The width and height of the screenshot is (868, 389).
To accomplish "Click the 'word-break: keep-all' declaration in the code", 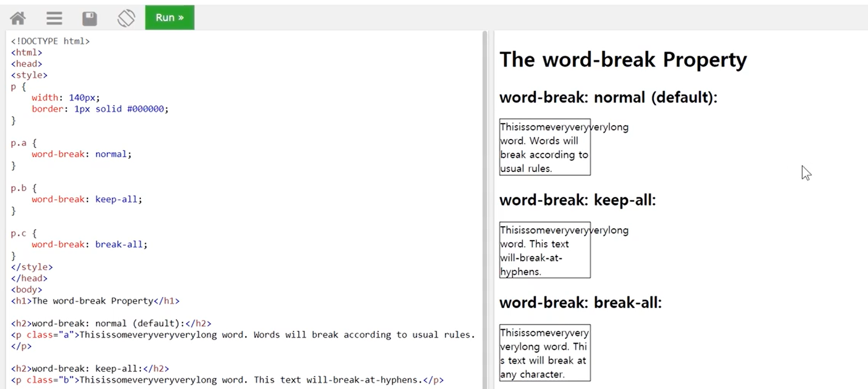I will 87,199.
